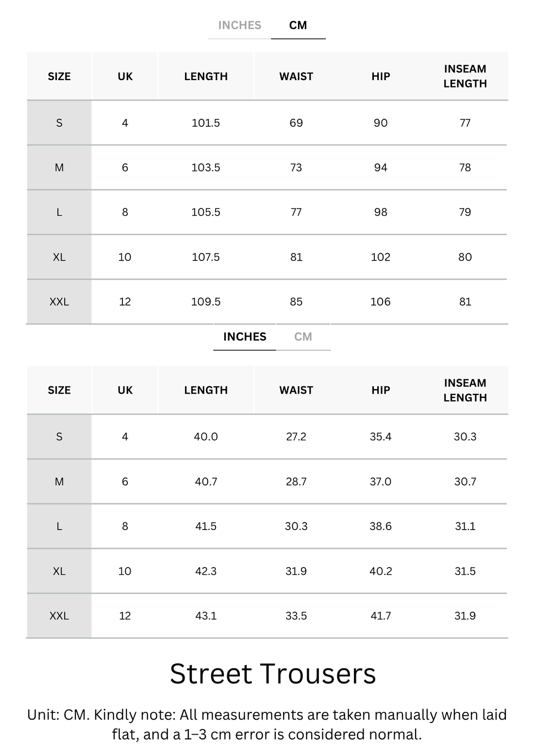Click the Street Trousers title
This screenshot has width=534, height=756.
273,674
